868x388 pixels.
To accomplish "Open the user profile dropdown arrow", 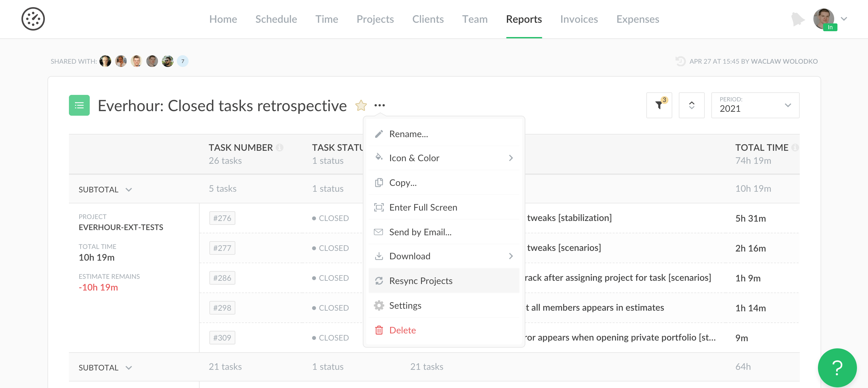I will pyautogui.click(x=844, y=19).
